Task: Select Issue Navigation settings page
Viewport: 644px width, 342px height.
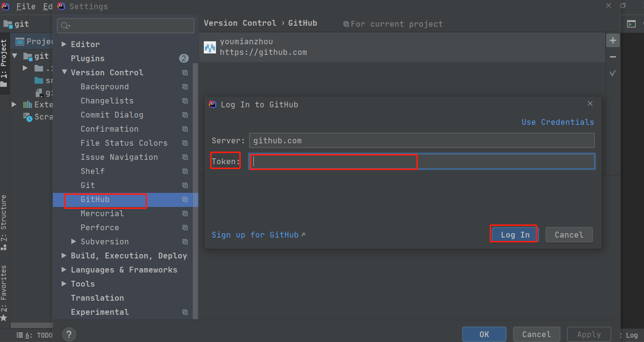Action: (x=119, y=157)
